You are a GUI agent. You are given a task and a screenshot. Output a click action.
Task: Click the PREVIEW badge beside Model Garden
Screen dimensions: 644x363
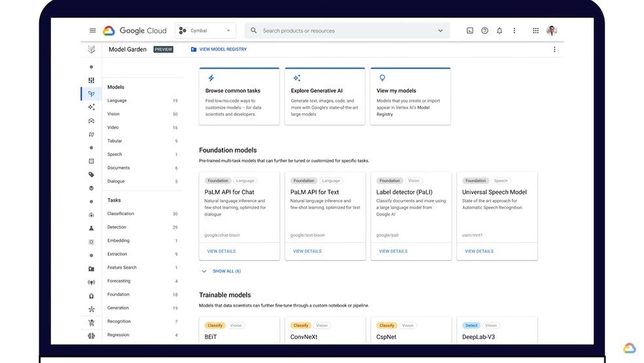(163, 49)
